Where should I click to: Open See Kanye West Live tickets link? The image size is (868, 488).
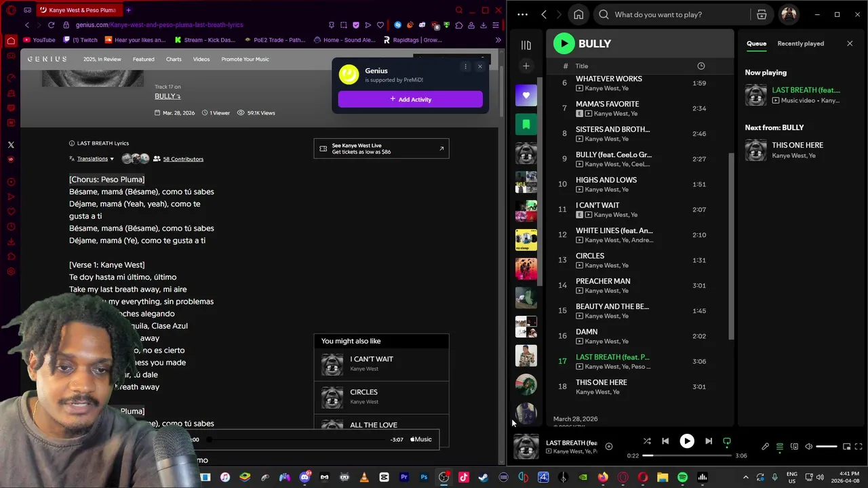tap(381, 148)
